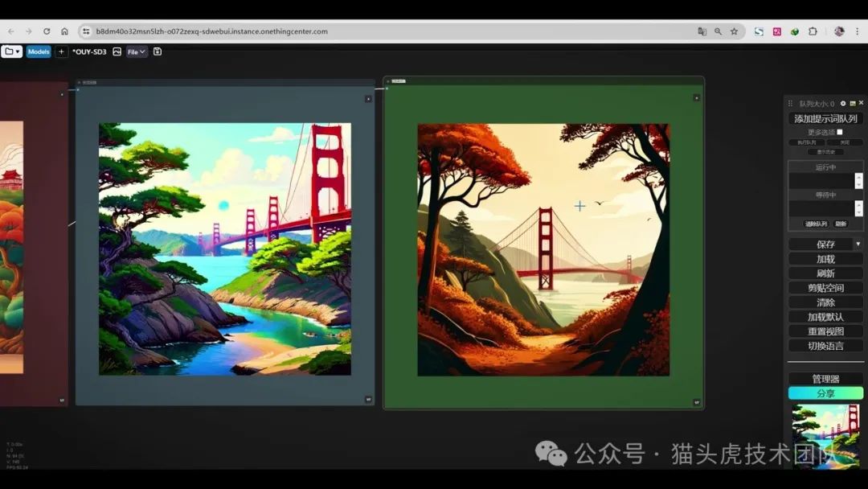Click the left small button under 更多选项
Viewport: 868px width, 489px height.
pyautogui.click(x=807, y=142)
